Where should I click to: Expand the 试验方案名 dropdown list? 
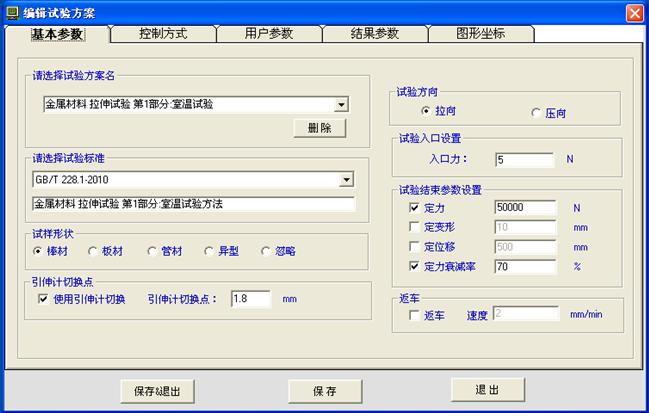pyautogui.click(x=341, y=103)
